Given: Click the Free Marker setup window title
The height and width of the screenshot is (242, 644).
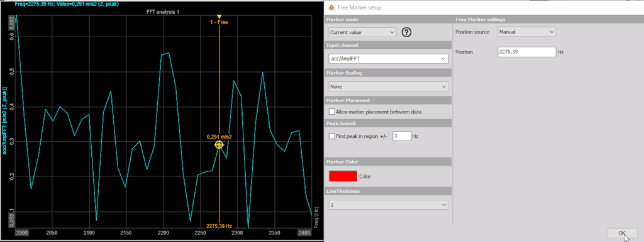Looking at the screenshot, I should point(359,8).
